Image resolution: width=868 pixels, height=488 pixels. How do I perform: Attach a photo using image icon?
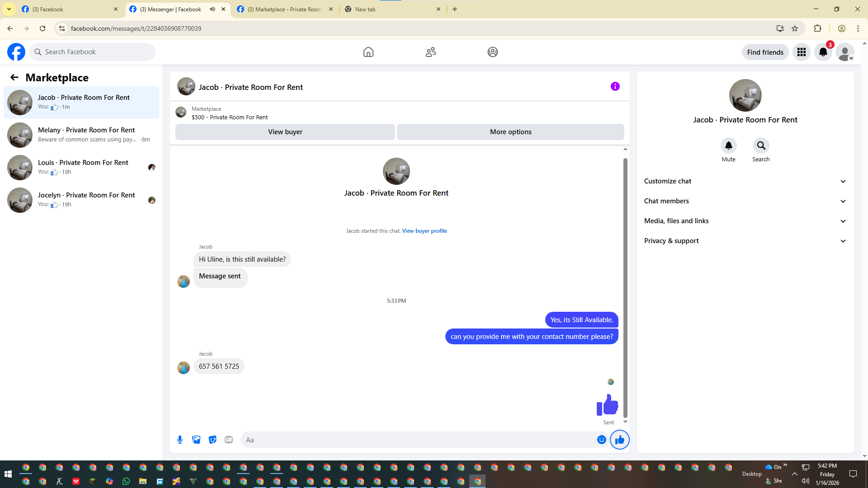pos(196,440)
